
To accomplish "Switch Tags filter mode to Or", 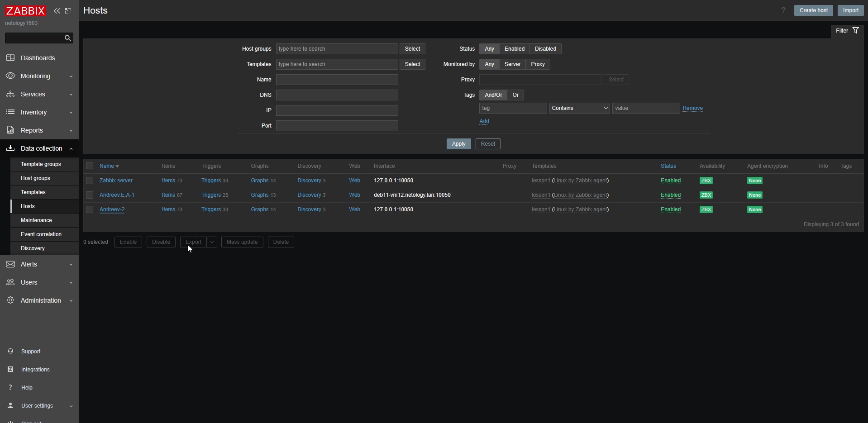I will coord(515,95).
